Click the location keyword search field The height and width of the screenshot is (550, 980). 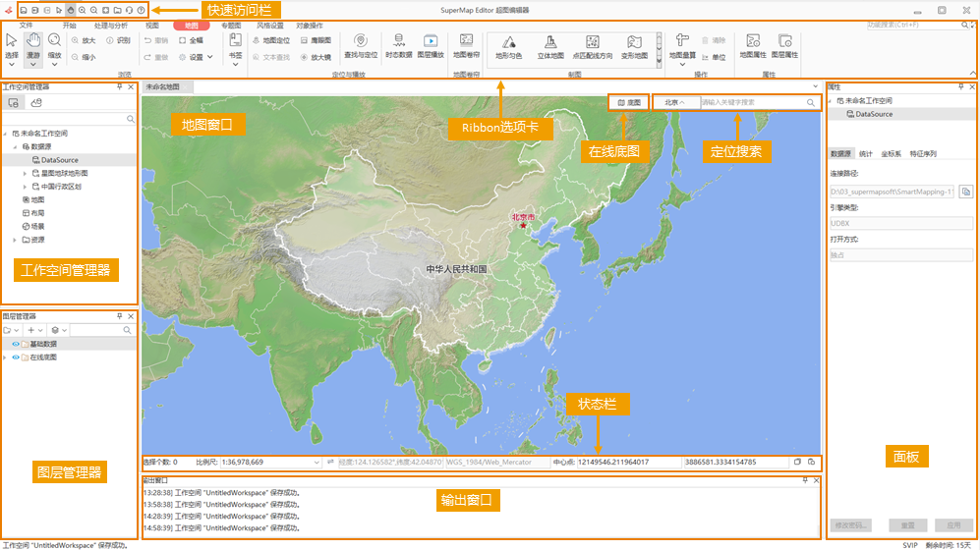pyautogui.click(x=752, y=102)
